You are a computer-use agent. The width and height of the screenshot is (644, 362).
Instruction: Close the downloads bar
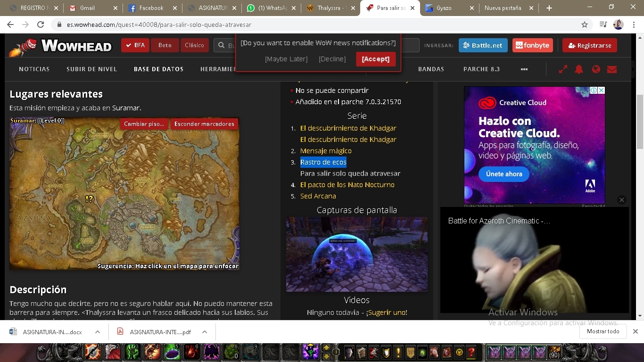click(635, 331)
